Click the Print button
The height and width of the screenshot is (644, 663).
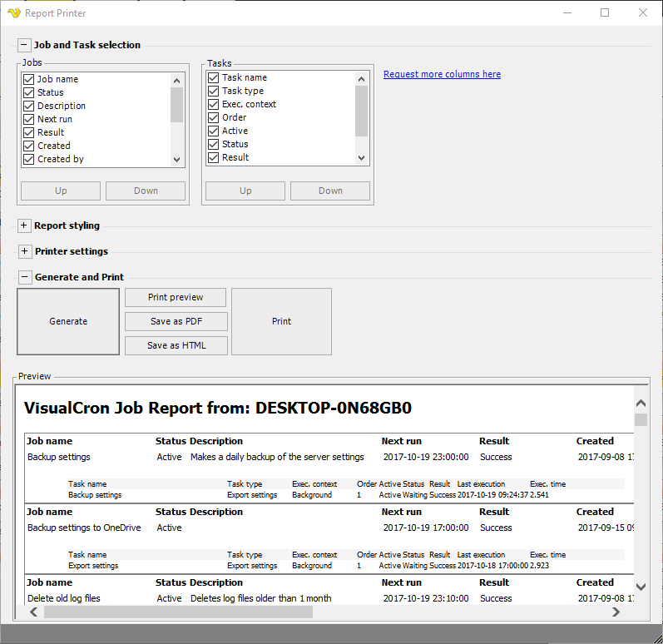point(282,321)
